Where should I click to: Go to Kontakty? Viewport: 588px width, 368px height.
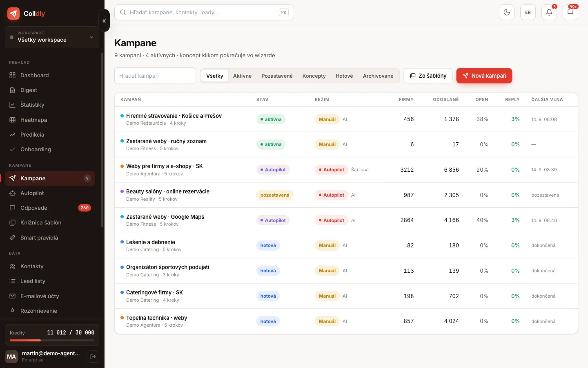pyautogui.click(x=50, y=266)
